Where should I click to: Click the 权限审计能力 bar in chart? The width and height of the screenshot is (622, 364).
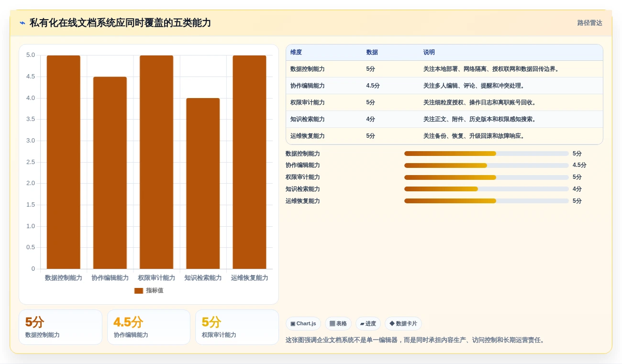[156, 162]
